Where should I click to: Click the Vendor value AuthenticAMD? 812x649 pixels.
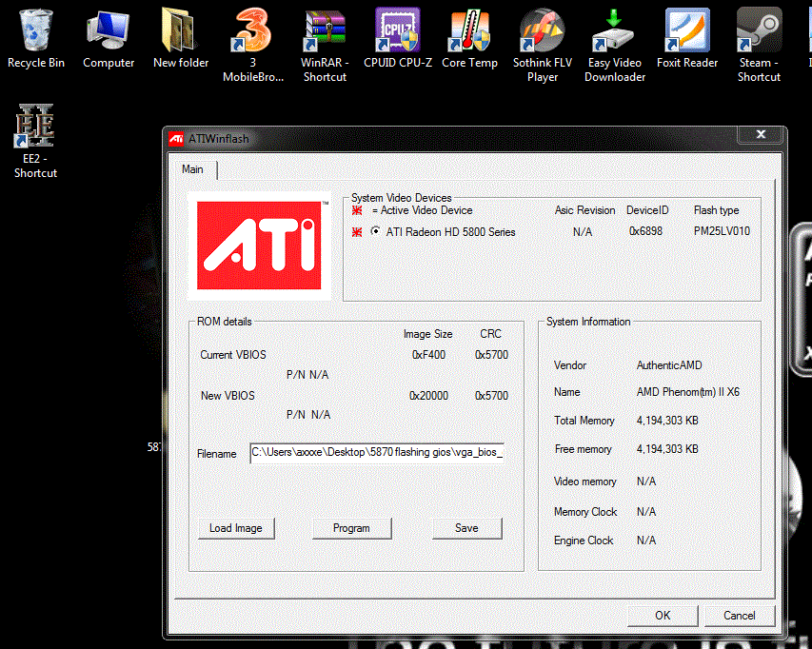pos(669,365)
